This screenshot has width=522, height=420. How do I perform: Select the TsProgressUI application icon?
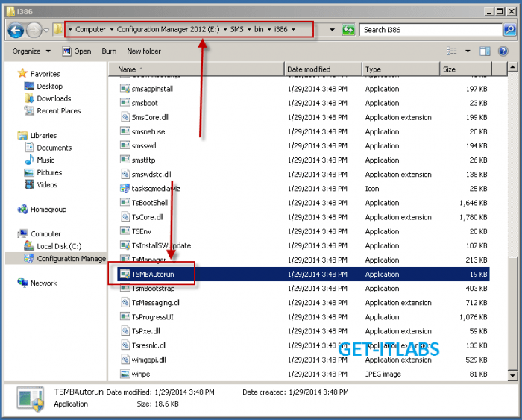(x=125, y=317)
